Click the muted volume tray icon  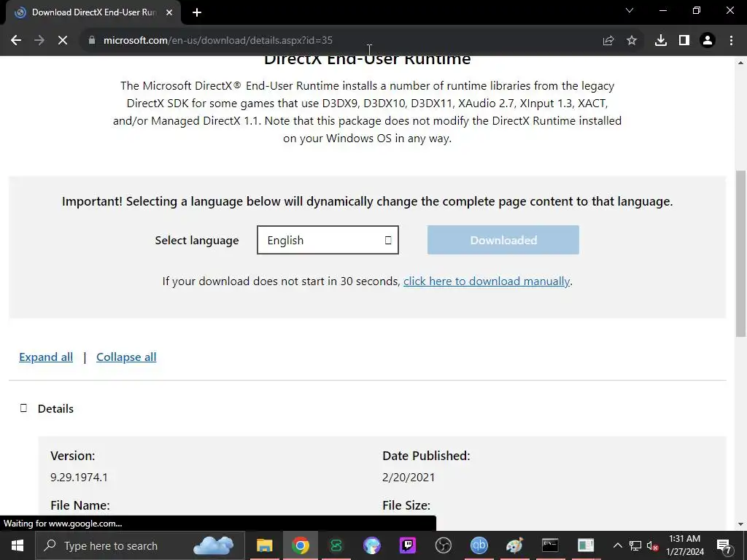pyautogui.click(x=653, y=545)
